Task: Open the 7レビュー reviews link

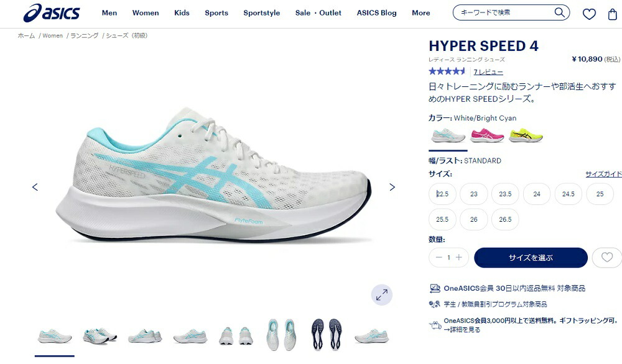Action: pyautogui.click(x=488, y=72)
